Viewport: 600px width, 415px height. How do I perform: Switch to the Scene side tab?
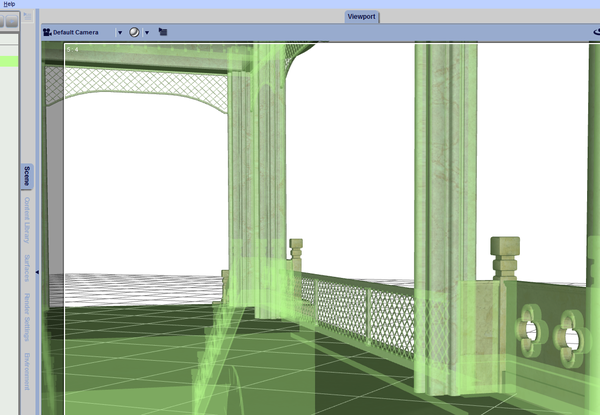(x=27, y=176)
